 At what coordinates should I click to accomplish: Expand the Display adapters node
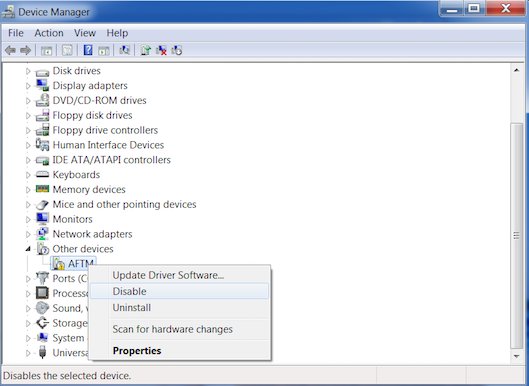coord(28,86)
